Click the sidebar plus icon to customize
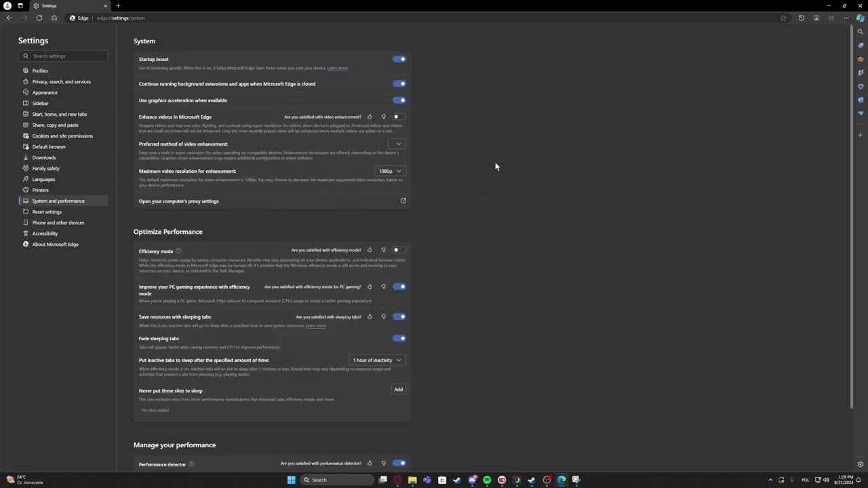Viewport: 868px width, 488px height. point(860,135)
